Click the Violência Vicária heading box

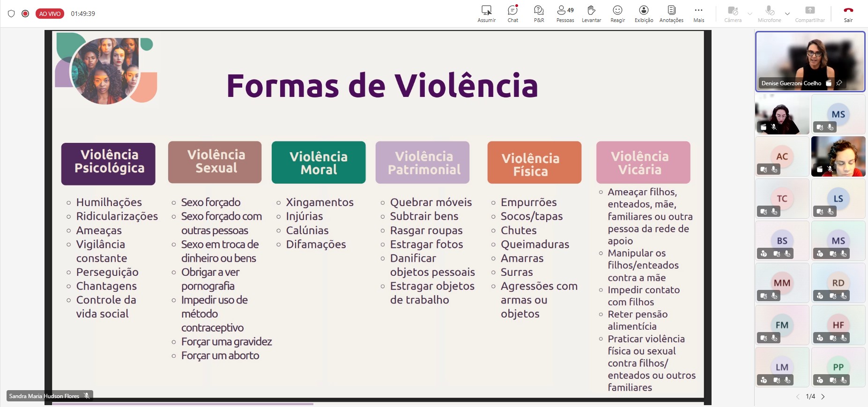tap(643, 163)
